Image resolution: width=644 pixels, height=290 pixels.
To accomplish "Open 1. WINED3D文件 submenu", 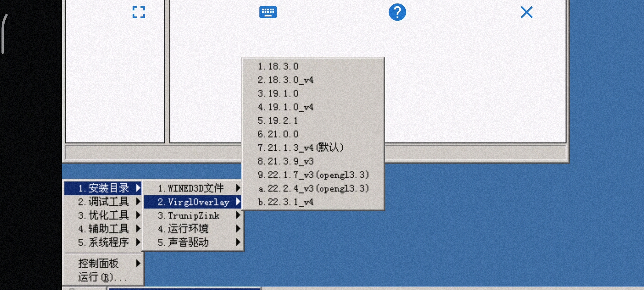I will 193,188.
